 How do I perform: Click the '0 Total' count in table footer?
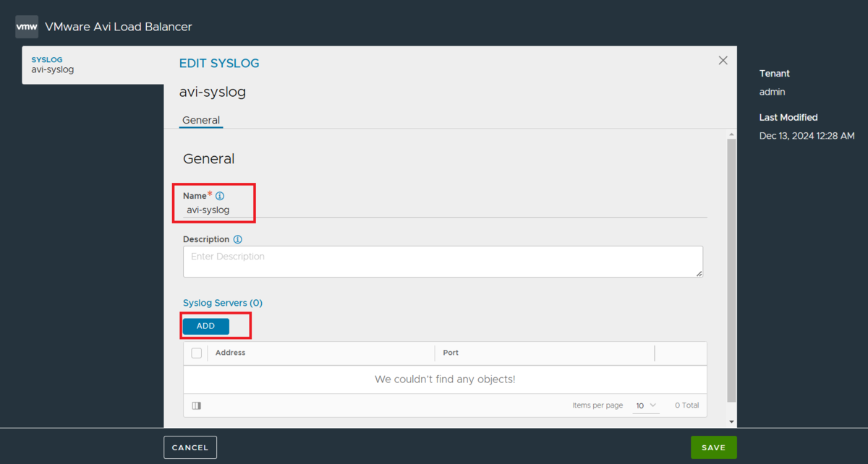coord(687,405)
